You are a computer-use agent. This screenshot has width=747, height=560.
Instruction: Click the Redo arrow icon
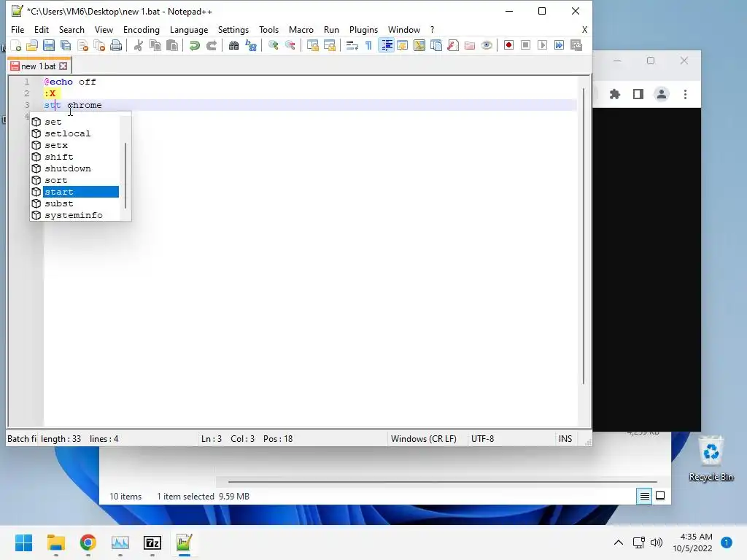(211, 46)
